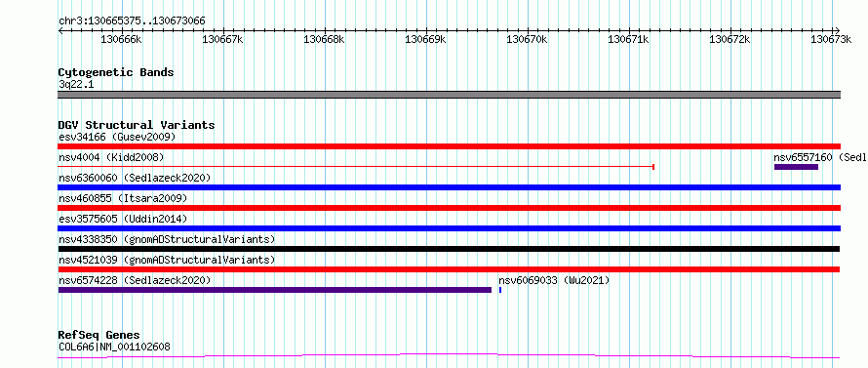Viewport: 868px width, 368px height.
Task: Click the 3q22.1 band label
Action: tap(76, 85)
